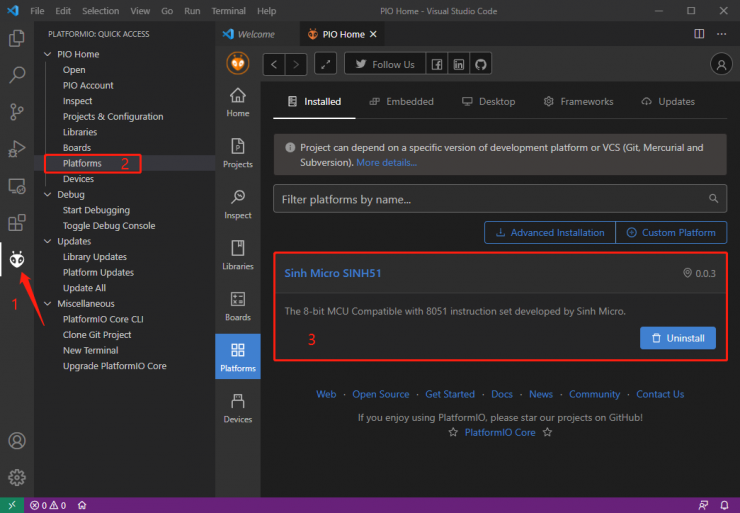Open Run and Debug view icon
This screenshot has width=740, height=513.
tap(17, 149)
